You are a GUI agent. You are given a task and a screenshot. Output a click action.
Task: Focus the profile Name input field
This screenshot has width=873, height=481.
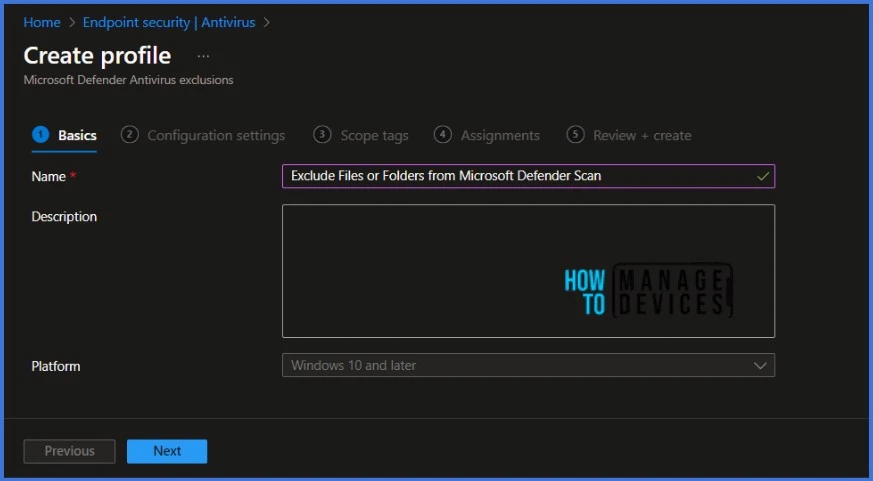528,176
